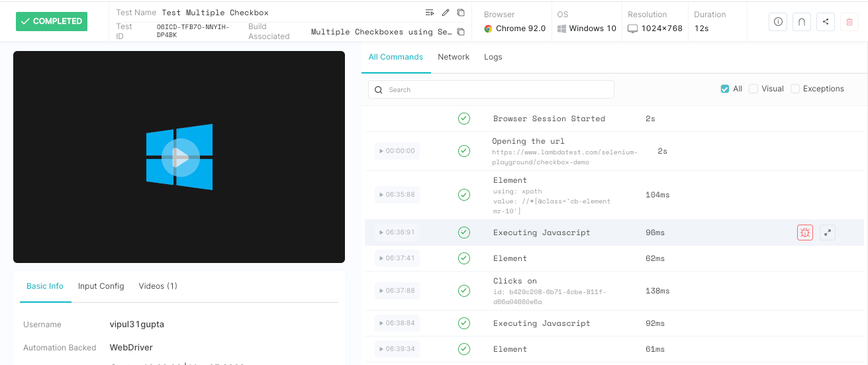
Task: Click the tunnel arch icon button
Action: point(802,22)
